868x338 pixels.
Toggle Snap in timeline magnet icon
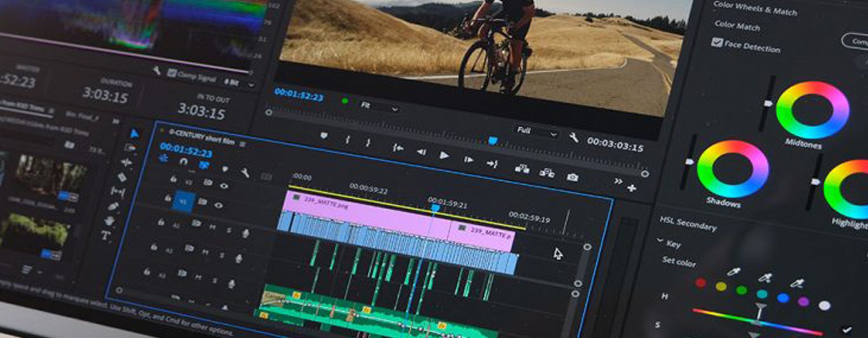[x=183, y=162]
